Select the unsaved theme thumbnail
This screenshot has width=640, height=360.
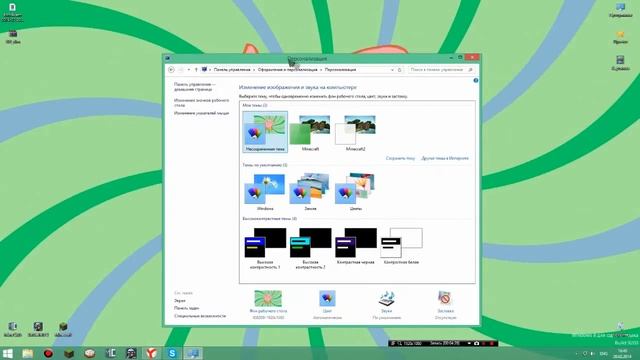point(265,132)
